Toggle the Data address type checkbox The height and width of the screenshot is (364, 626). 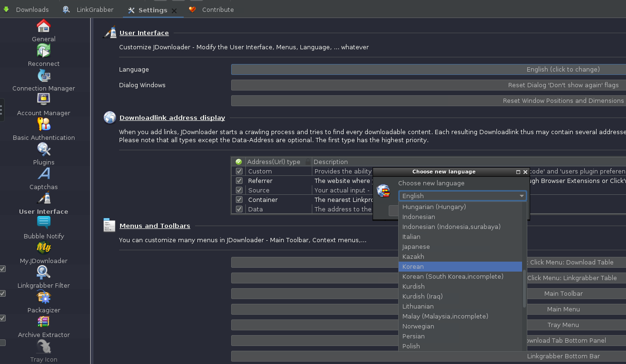point(239,209)
